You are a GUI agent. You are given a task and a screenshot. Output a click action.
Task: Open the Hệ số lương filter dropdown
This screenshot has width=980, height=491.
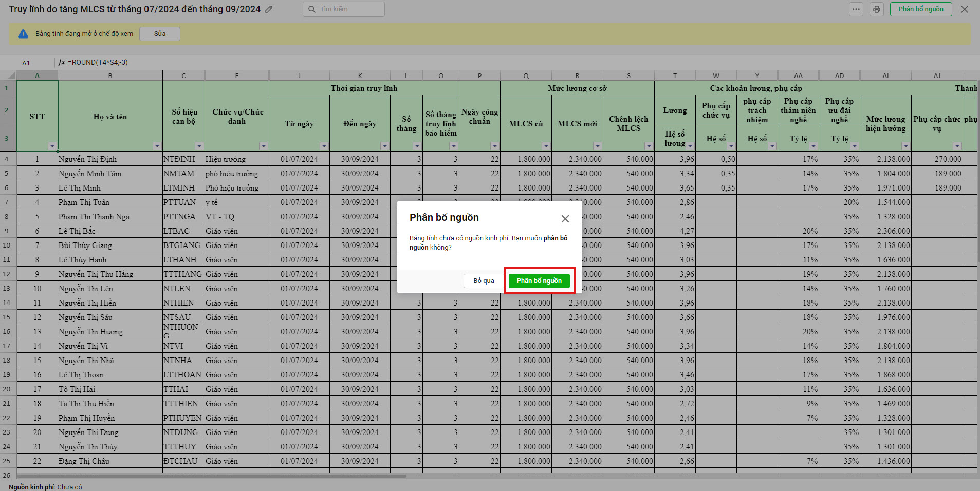point(690,146)
